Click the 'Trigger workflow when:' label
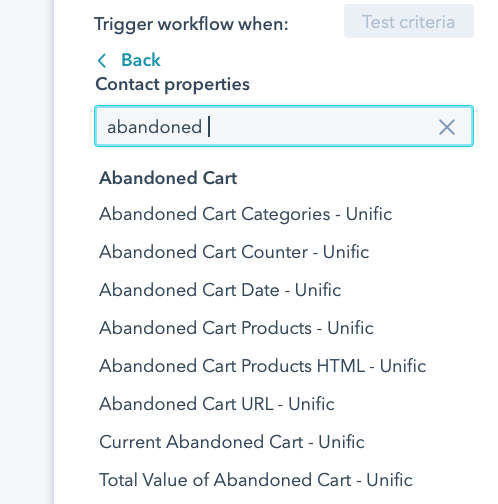The image size is (498, 504). click(x=191, y=24)
